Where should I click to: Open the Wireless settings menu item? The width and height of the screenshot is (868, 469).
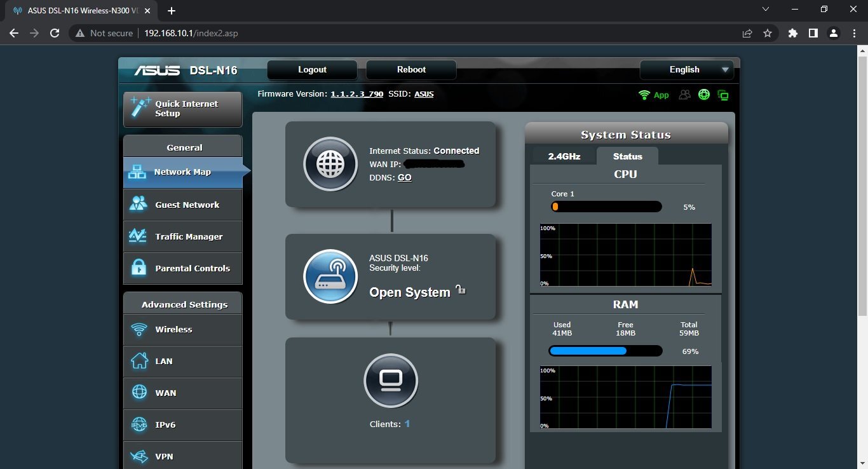(x=183, y=329)
